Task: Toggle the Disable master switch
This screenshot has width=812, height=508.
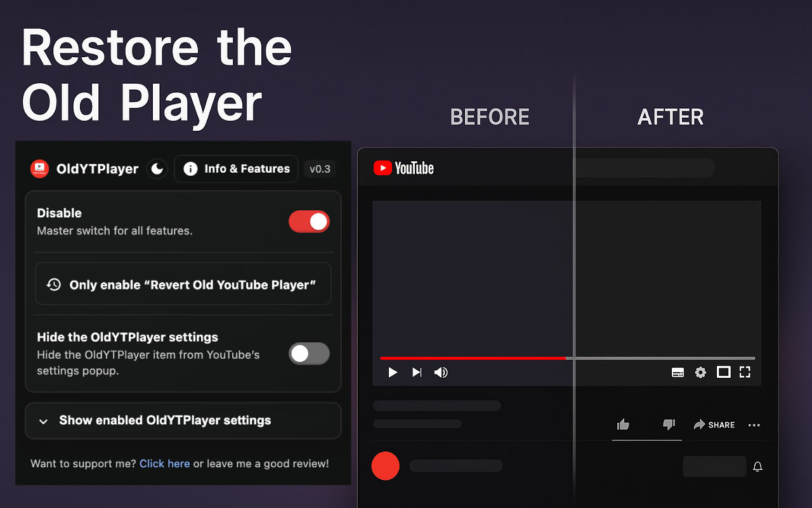Action: tap(309, 221)
